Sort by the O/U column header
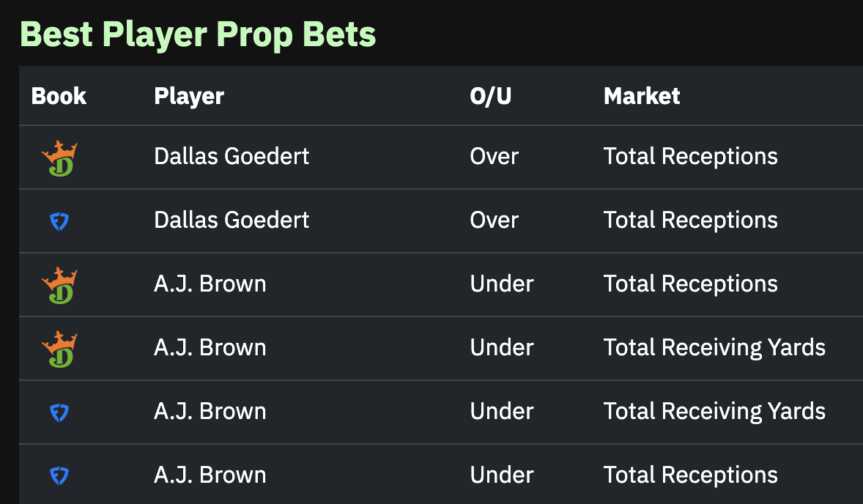This screenshot has height=504, width=863. (x=491, y=96)
